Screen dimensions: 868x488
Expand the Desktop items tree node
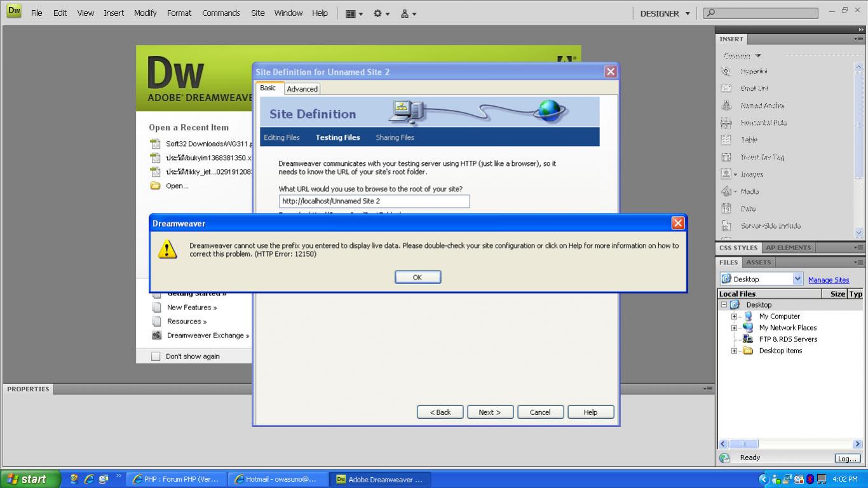coord(734,351)
